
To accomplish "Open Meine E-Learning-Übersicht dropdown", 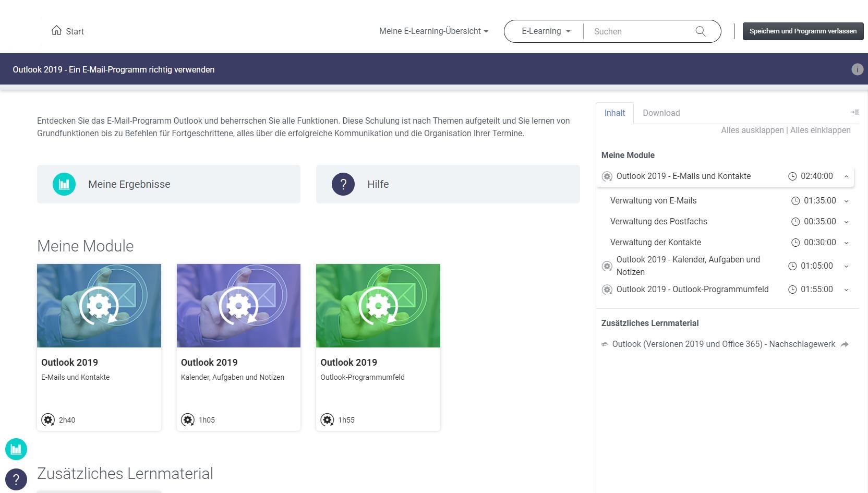I will tap(434, 31).
